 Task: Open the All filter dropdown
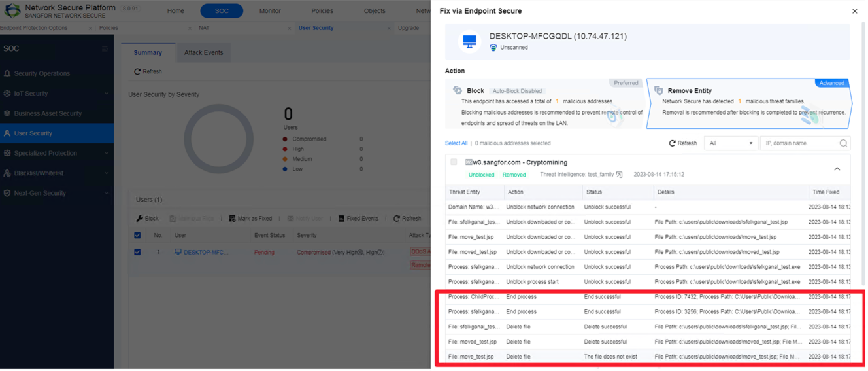(730, 143)
